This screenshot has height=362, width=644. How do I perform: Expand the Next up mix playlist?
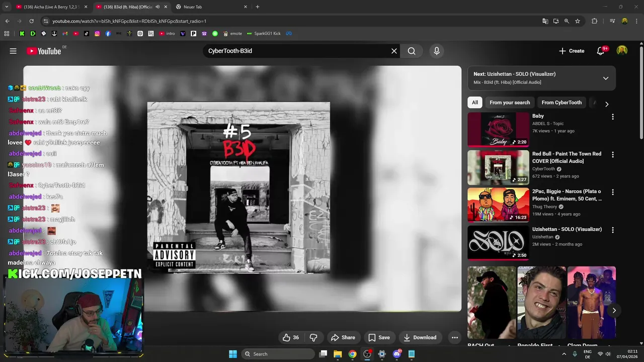click(x=606, y=78)
